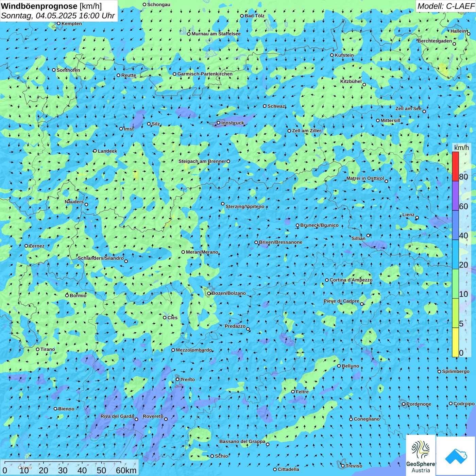This screenshot has height=476, width=476.
Task: Click the Schio city label
Action: tap(221, 456)
